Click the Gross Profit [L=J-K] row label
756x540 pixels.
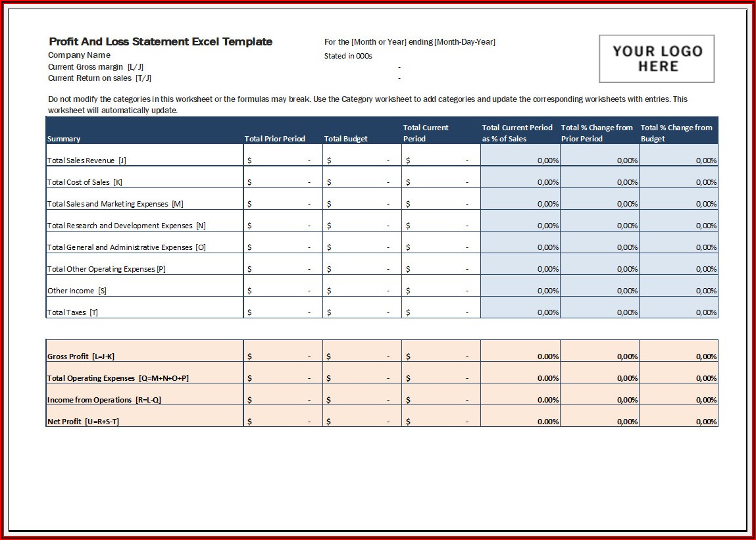pos(81,356)
